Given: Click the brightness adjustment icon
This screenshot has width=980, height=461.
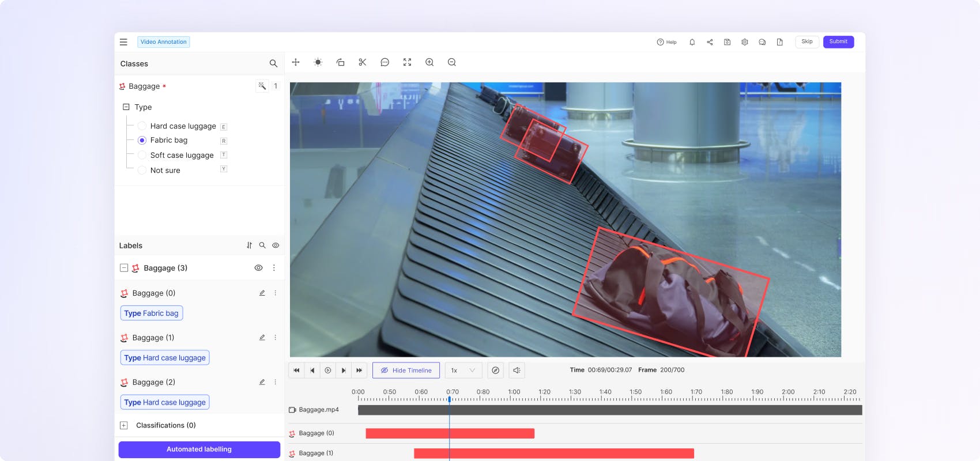Looking at the screenshot, I should pyautogui.click(x=318, y=62).
